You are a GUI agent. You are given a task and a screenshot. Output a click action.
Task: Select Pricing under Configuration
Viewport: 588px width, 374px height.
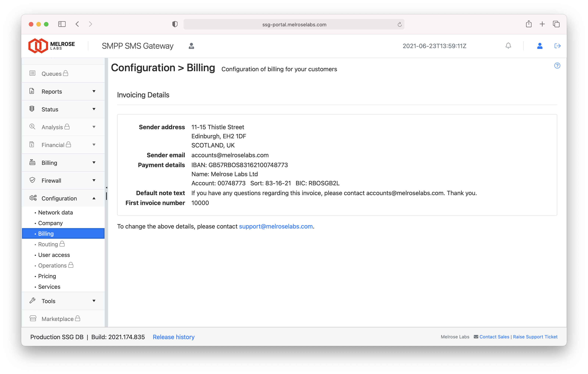click(47, 276)
